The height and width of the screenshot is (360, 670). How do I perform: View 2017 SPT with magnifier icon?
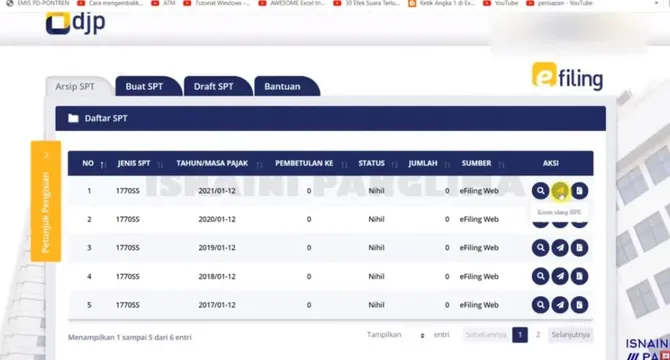[540, 305]
